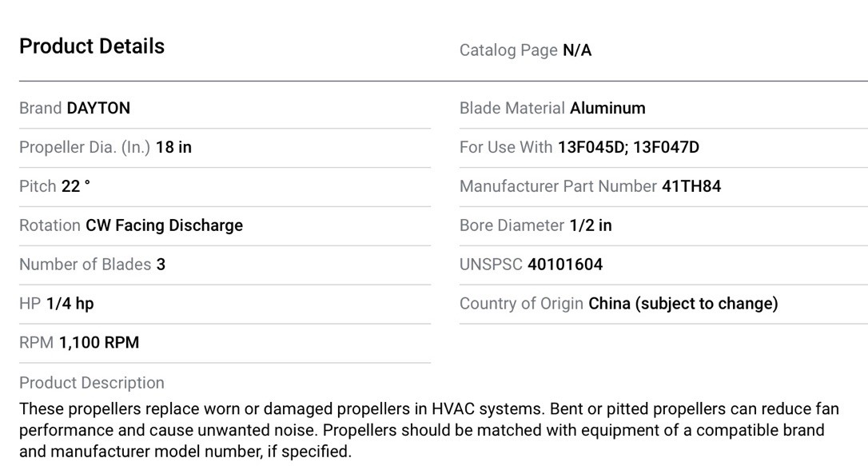868x466 pixels.
Task: Click the 13F045D; 13F047D compatible models value
Action: coord(628,147)
